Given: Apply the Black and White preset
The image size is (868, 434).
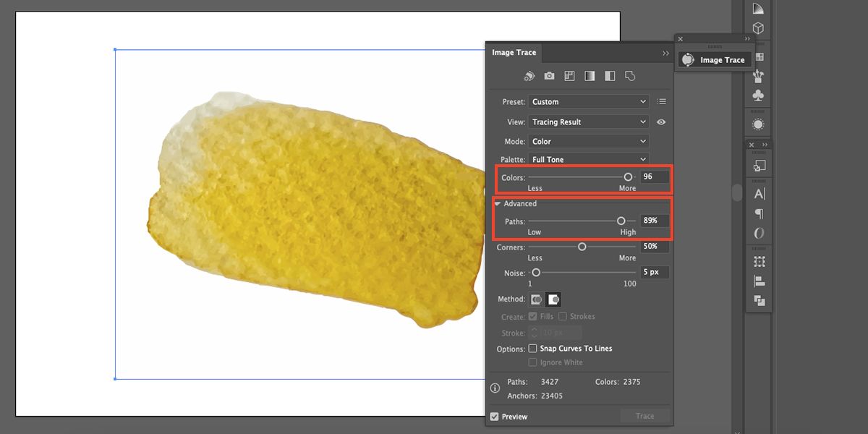Looking at the screenshot, I should (x=610, y=76).
